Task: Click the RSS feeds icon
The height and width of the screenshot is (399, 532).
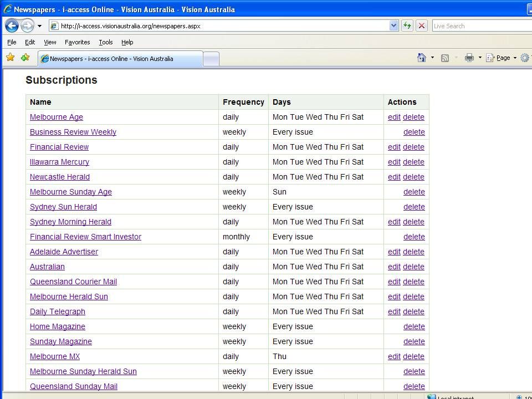Action: click(445, 58)
